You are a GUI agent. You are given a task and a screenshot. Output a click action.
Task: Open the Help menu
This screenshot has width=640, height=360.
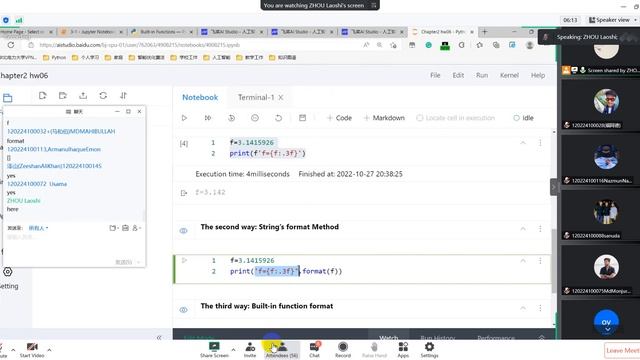coord(538,75)
